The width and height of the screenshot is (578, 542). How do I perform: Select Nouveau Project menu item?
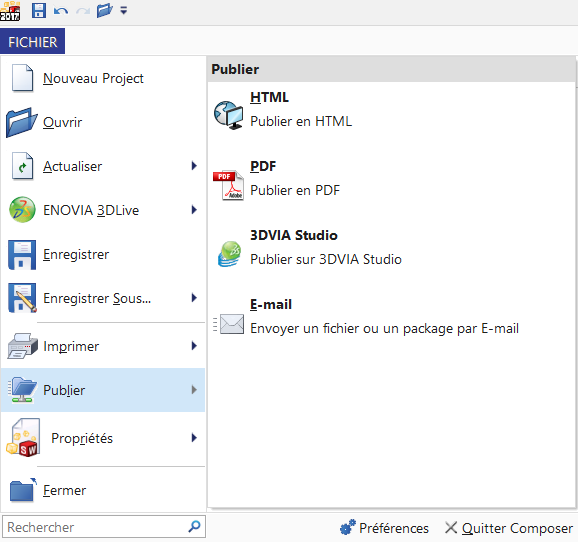pos(103,78)
